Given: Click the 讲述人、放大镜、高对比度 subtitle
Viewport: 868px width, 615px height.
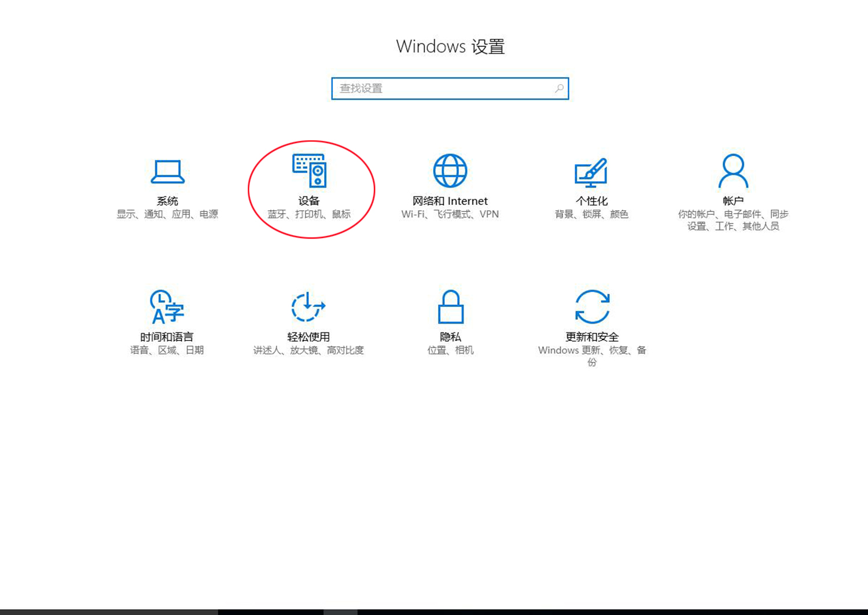Looking at the screenshot, I should tap(308, 350).
